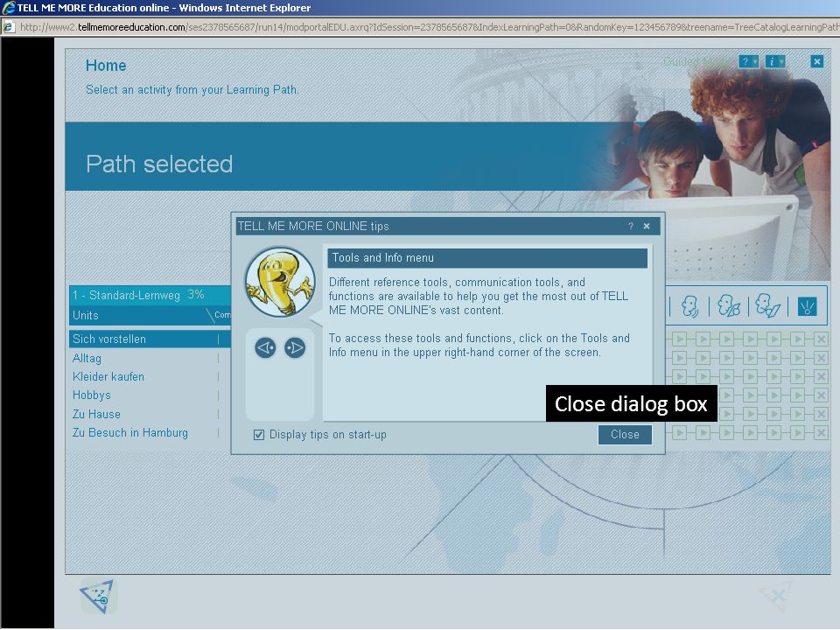Open the question-mark Help dropdown menu
Screen dimensions: 840x630
click(x=748, y=61)
